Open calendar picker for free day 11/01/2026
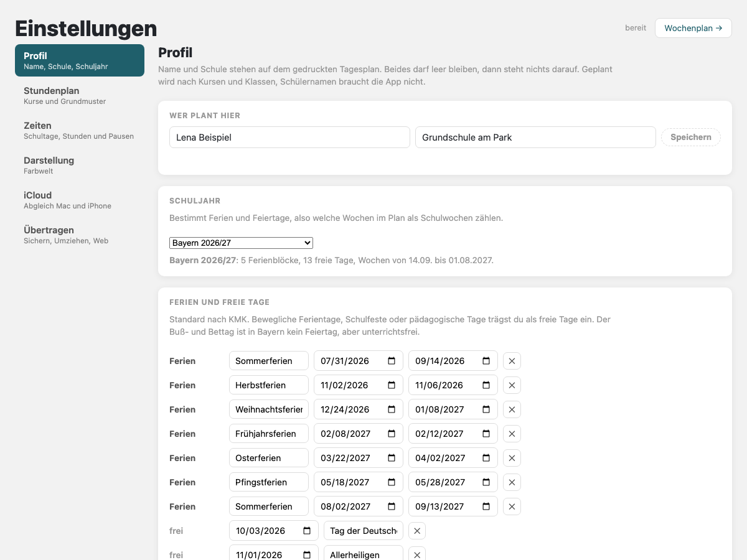 click(x=307, y=555)
